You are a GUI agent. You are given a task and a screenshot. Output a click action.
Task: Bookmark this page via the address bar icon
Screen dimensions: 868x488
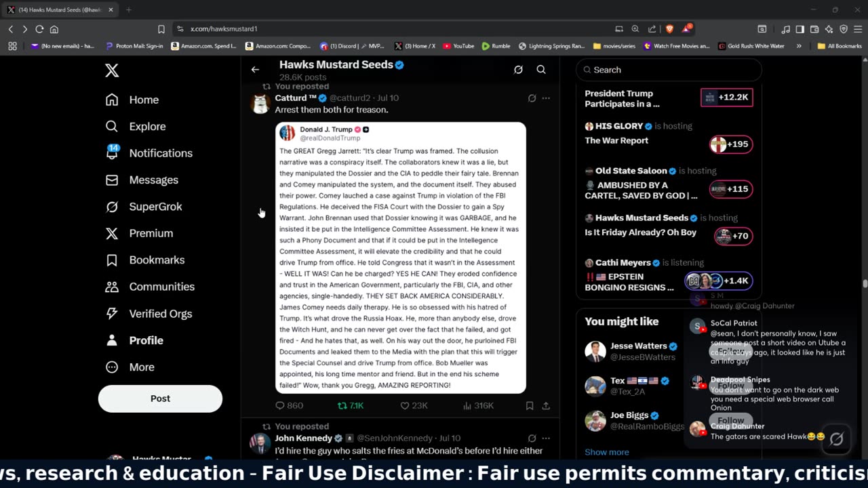[161, 29]
